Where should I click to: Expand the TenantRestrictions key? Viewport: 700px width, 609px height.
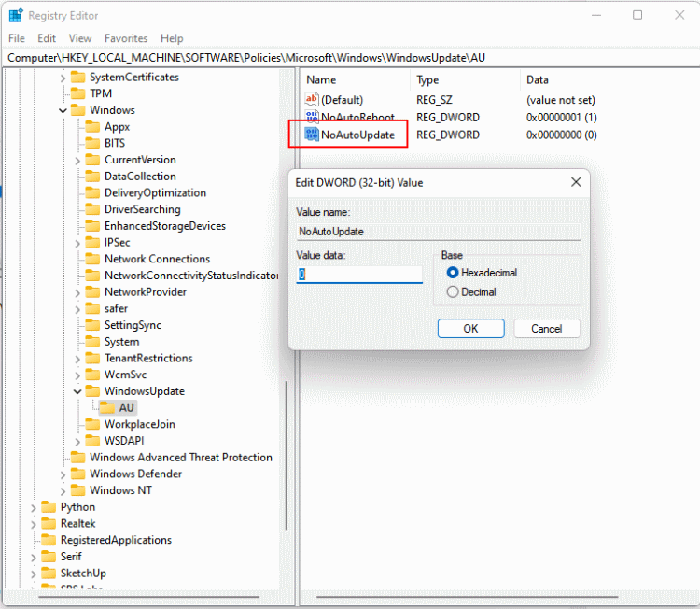coord(77,359)
